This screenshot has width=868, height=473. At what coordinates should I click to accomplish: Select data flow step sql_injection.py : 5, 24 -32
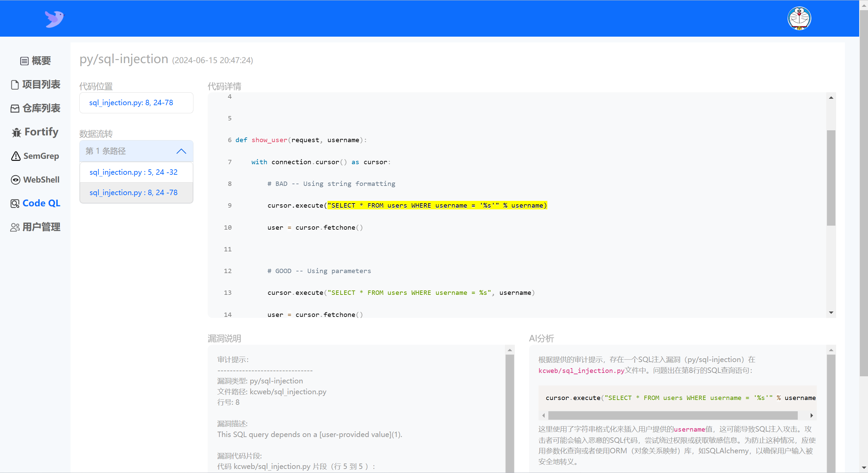[x=133, y=172]
